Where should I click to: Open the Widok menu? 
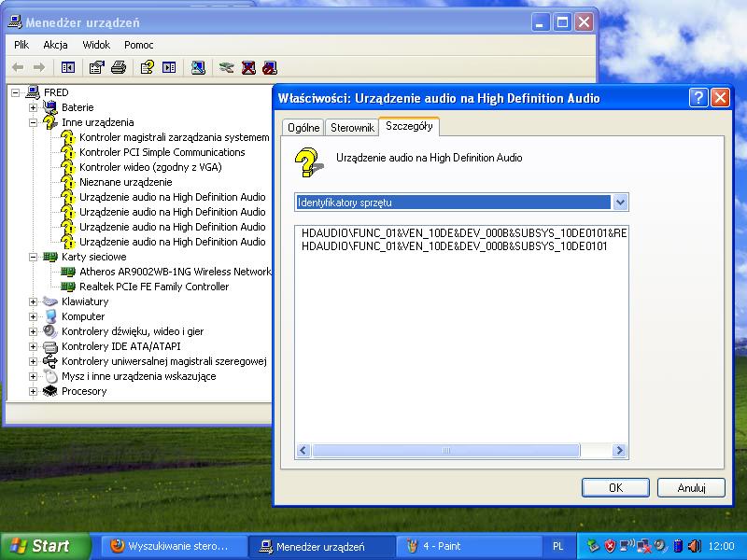(x=96, y=45)
